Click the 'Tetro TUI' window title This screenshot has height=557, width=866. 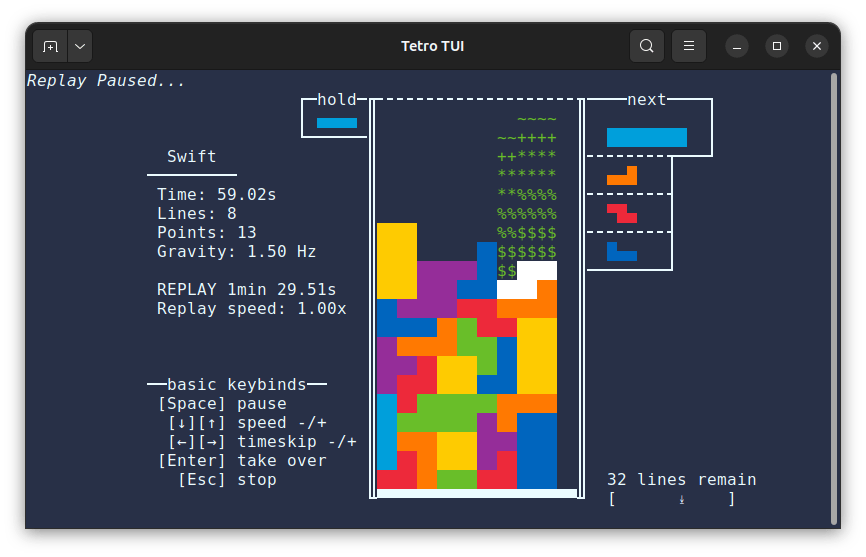pos(432,46)
